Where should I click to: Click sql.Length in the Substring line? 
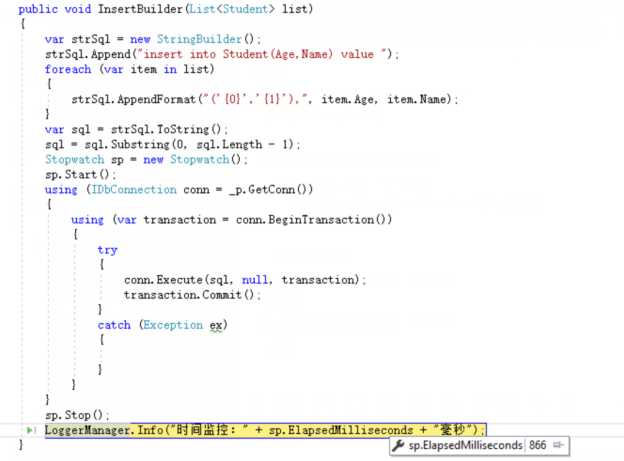pyautogui.click(x=230, y=144)
